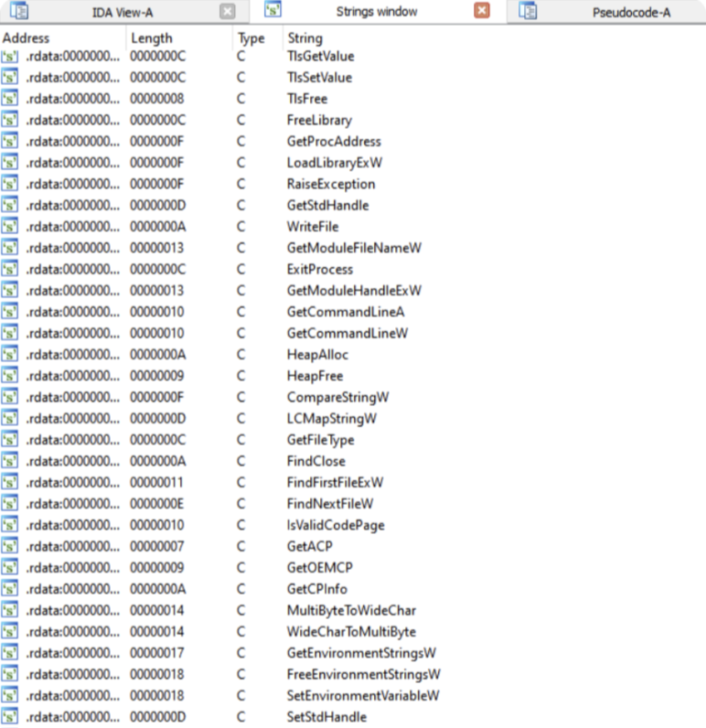Screen dimensions: 706x728
Task: Click length value 00000007 for GetACP
Action: [x=157, y=547]
